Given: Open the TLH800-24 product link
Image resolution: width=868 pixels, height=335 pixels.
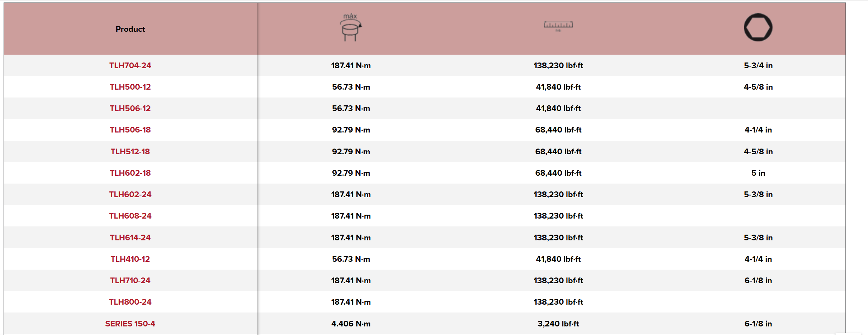Looking at the screenshot, I should point(130,302).
